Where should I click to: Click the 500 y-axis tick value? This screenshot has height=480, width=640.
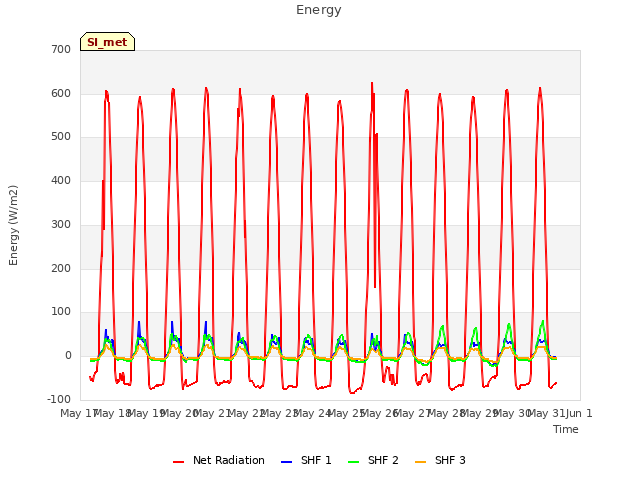pyautogui.click(x=61, y=137)
